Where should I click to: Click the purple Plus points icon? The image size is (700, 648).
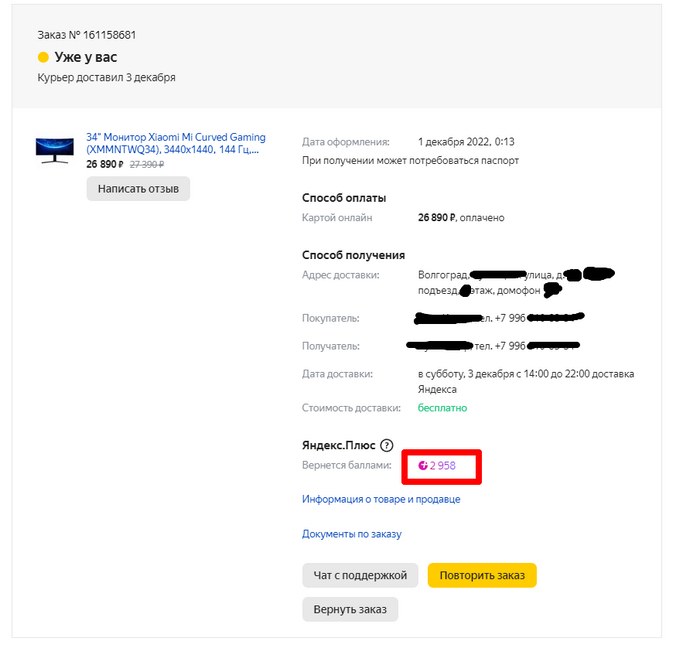[x=423, y=466]
